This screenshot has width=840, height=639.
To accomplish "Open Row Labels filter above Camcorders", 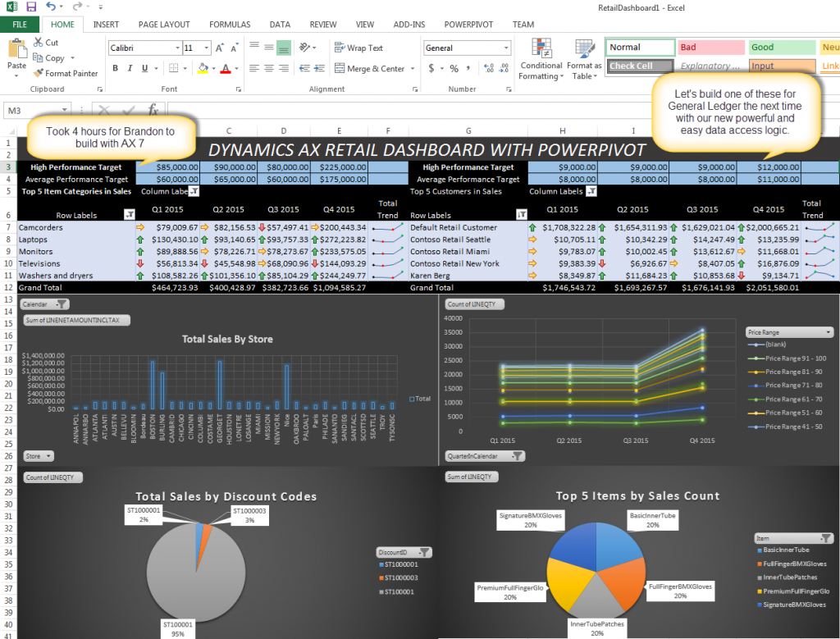I will coord(129,215).
